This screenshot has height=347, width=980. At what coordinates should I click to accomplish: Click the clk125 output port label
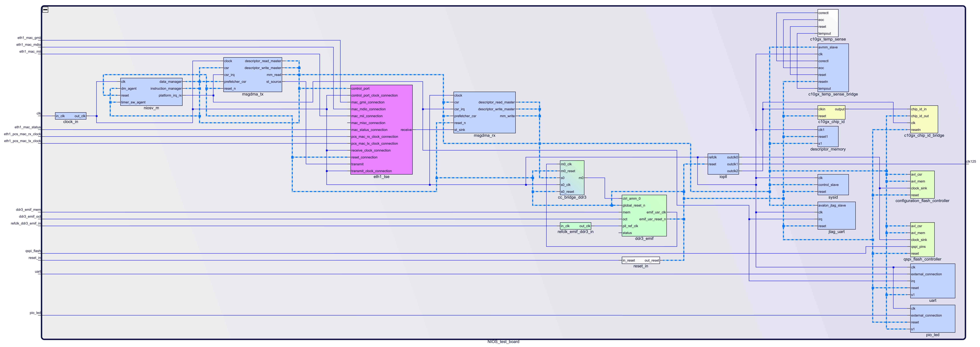[x=971, y=162]
